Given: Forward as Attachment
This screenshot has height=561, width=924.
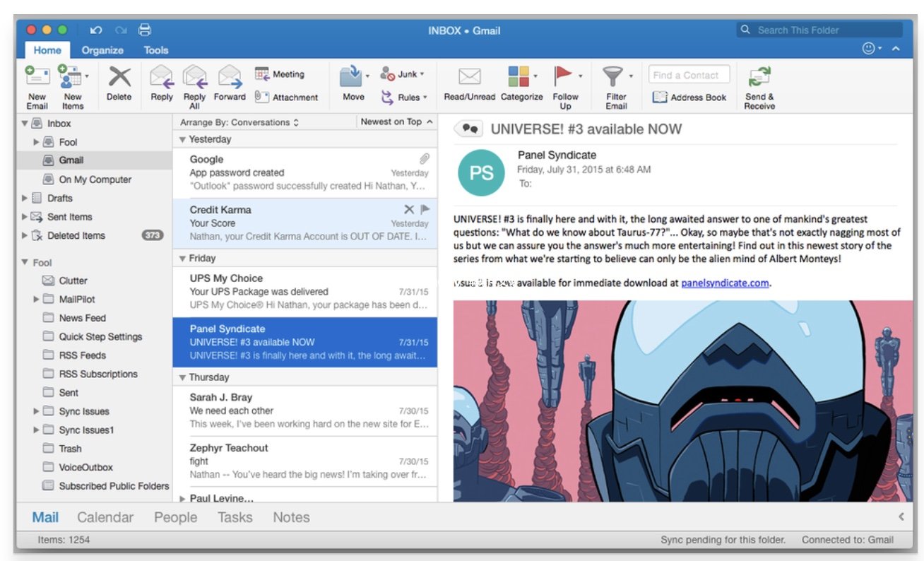Looking at the screenshot, I should [287, 98].
